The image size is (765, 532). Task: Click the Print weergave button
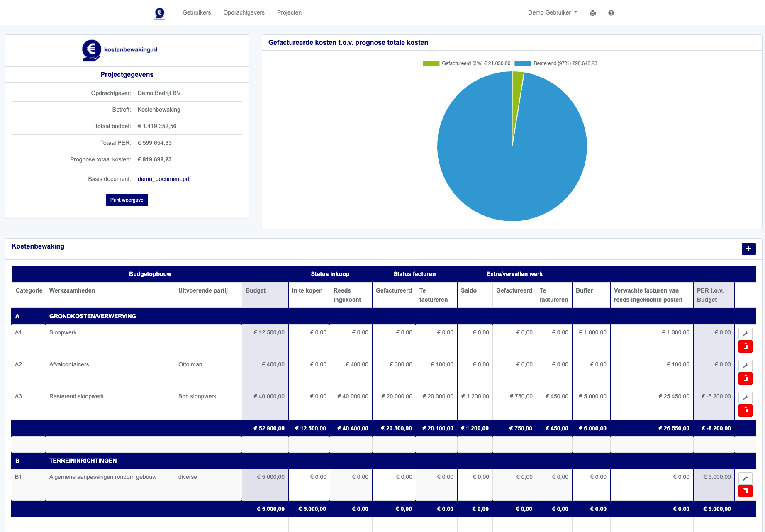point(127,200)
